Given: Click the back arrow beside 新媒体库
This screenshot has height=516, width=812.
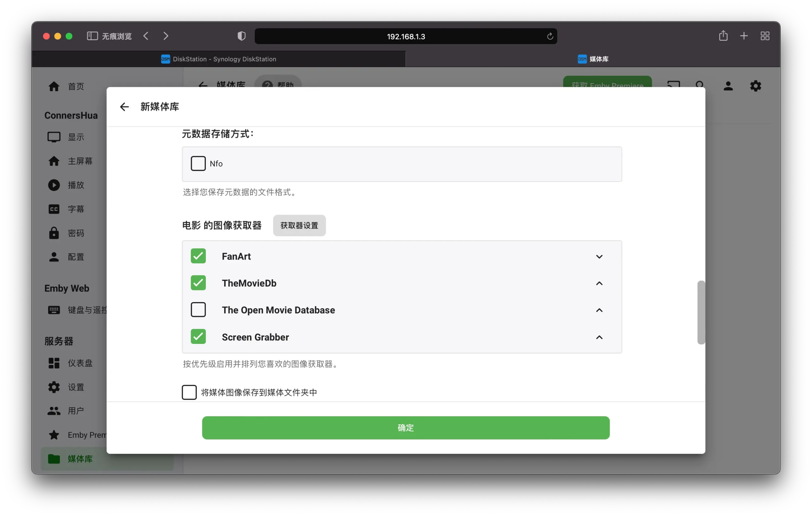Looking at the screenshot, I should point(124,107).
